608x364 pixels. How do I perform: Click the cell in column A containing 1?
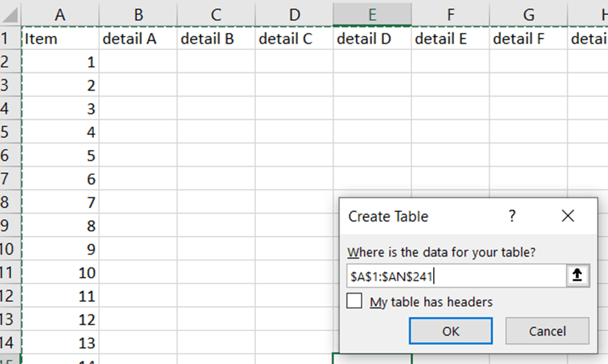click(61, 61)
